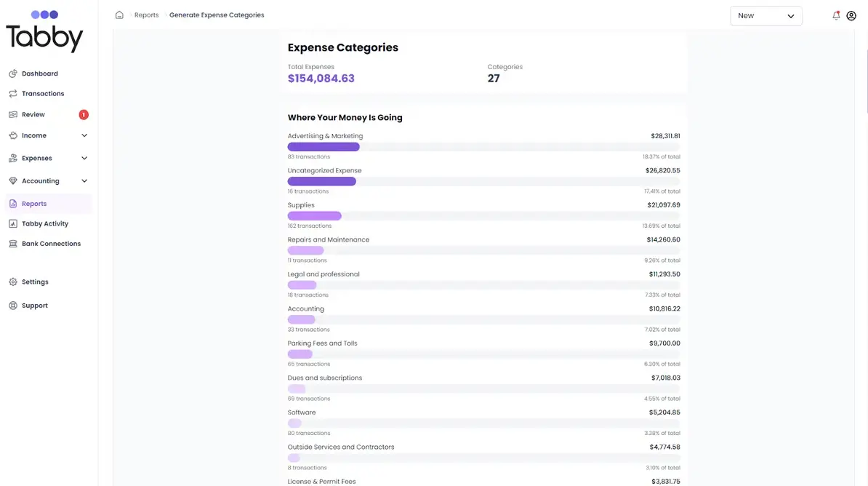Click the Expense Categories heading
Screen dimensions: 868x486
342,48
